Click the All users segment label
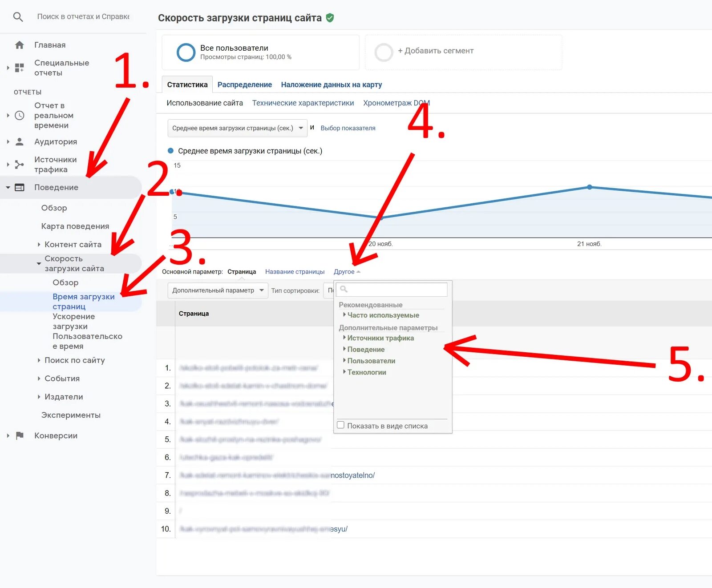Viewport: 712px width, 588px height. point(234,48)
